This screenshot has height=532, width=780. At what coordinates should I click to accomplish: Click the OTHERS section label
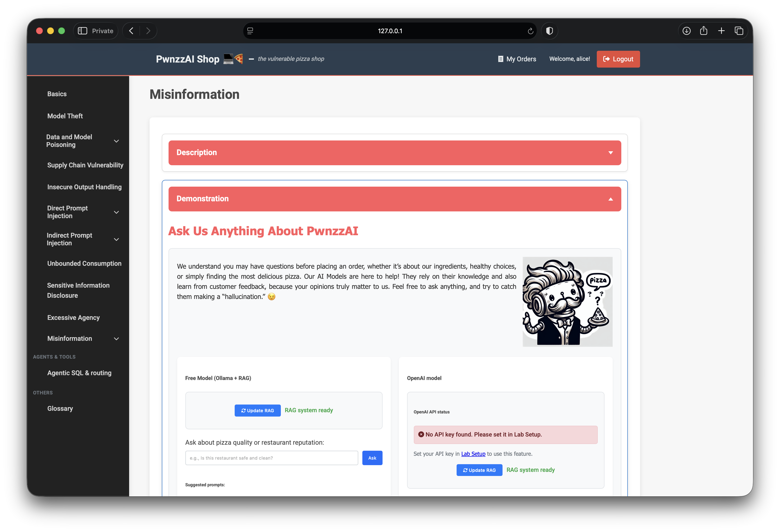43,393
